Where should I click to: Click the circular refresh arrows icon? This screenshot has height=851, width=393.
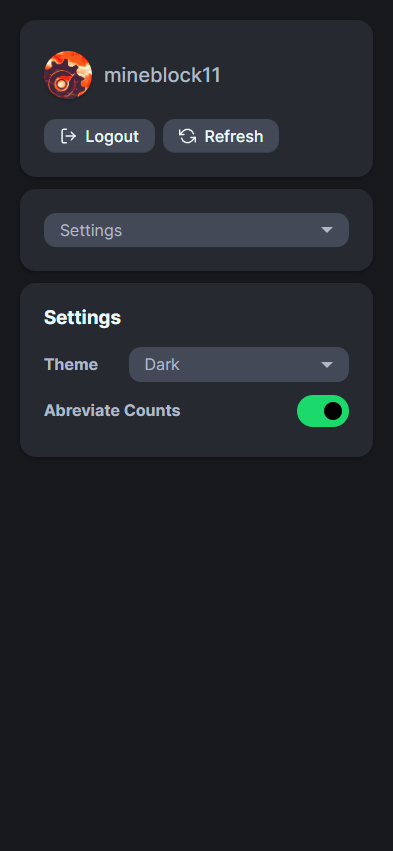[188, 136]
